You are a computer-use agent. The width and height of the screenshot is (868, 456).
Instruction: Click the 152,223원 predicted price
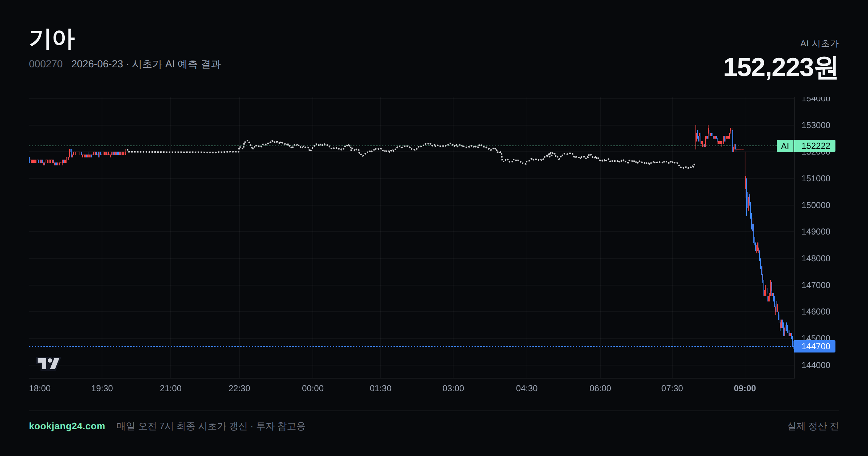point(780,67)
